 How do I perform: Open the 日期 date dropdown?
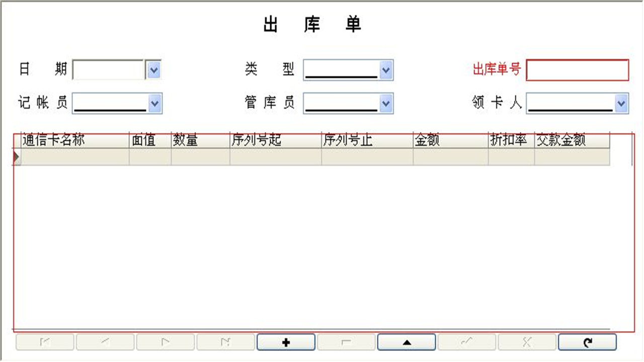coord(153,70)
